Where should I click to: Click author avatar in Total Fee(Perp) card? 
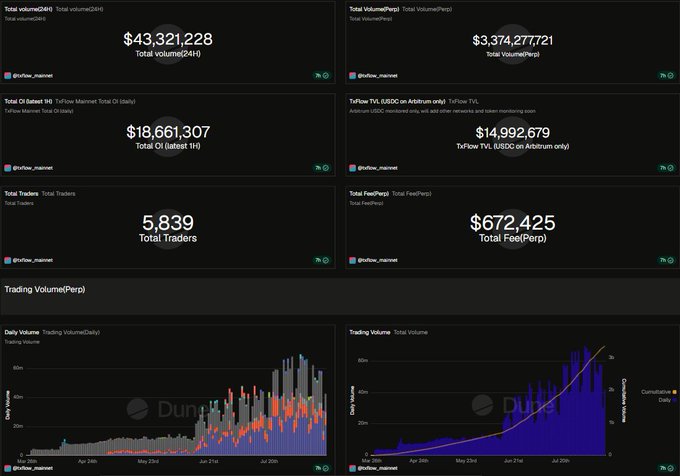(x=353, y=260)
